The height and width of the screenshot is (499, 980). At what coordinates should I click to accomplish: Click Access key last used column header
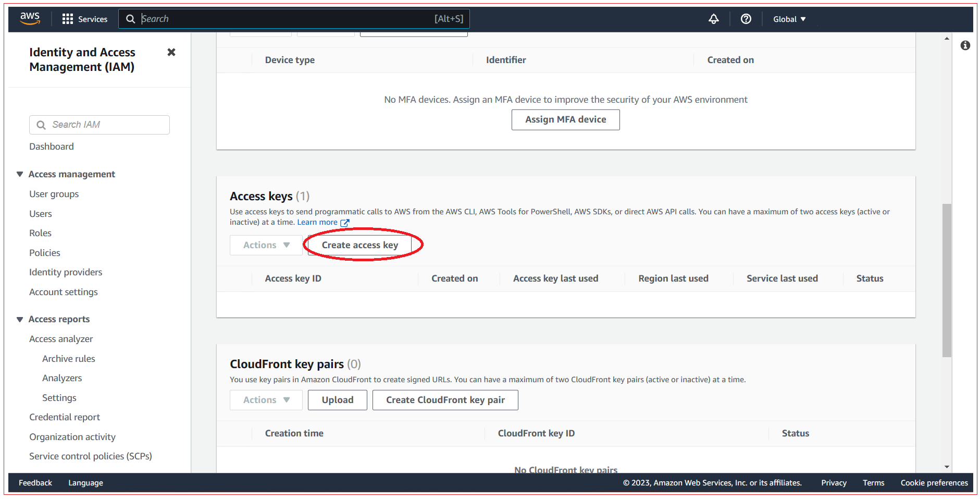[556, 278]
